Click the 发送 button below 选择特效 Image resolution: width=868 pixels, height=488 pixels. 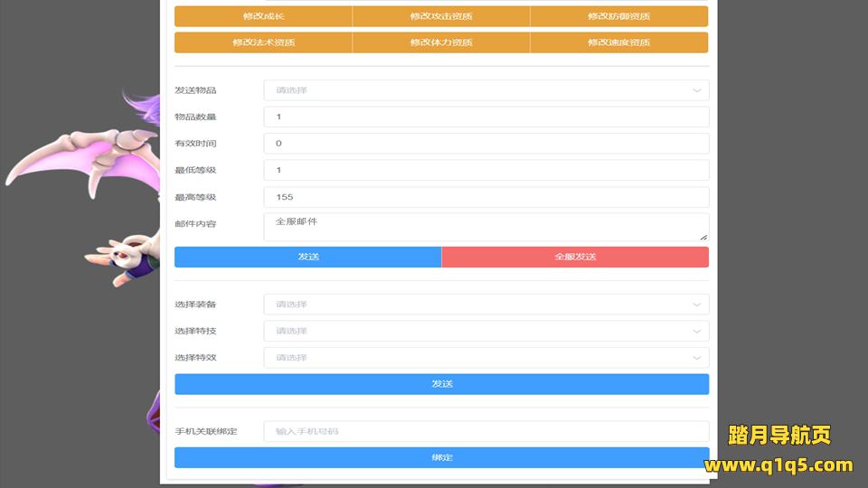441,384
